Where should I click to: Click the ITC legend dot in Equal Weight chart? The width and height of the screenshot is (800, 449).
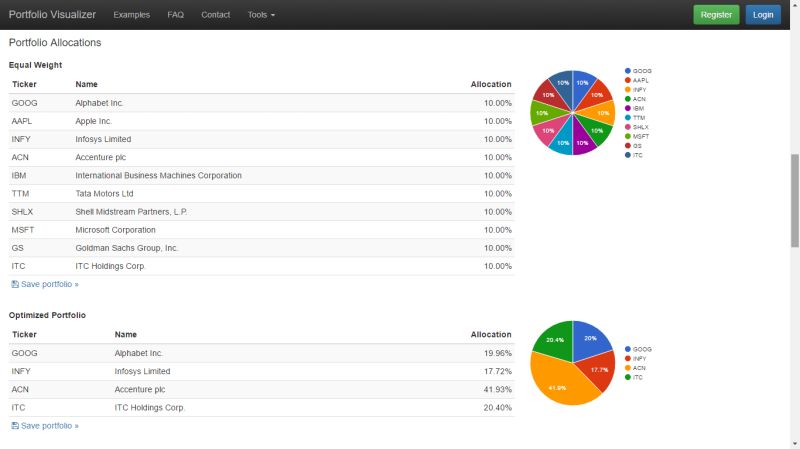point(628,155)
